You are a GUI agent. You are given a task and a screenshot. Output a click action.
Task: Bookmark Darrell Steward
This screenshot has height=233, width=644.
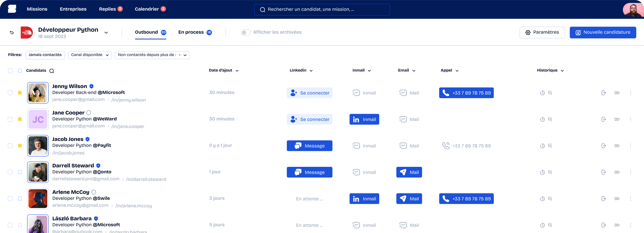(x=20, y=172)
